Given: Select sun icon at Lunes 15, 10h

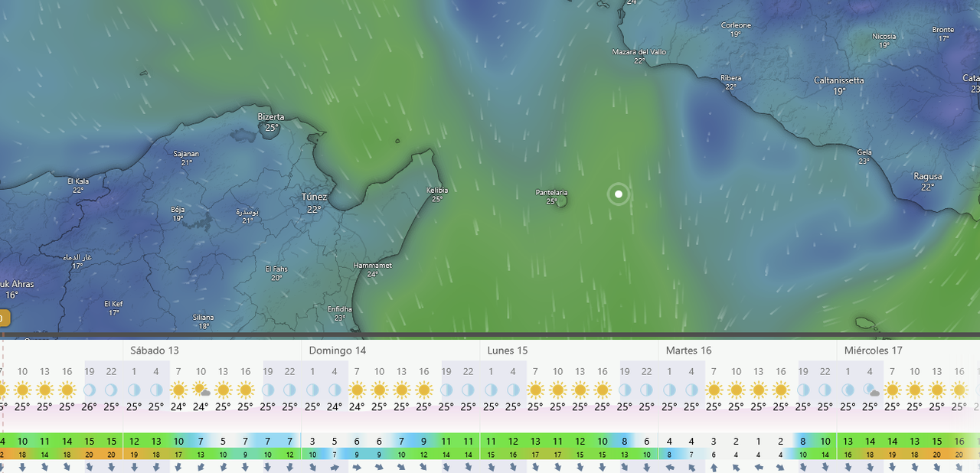Looking at the screenshot, I should pos(558,390).
